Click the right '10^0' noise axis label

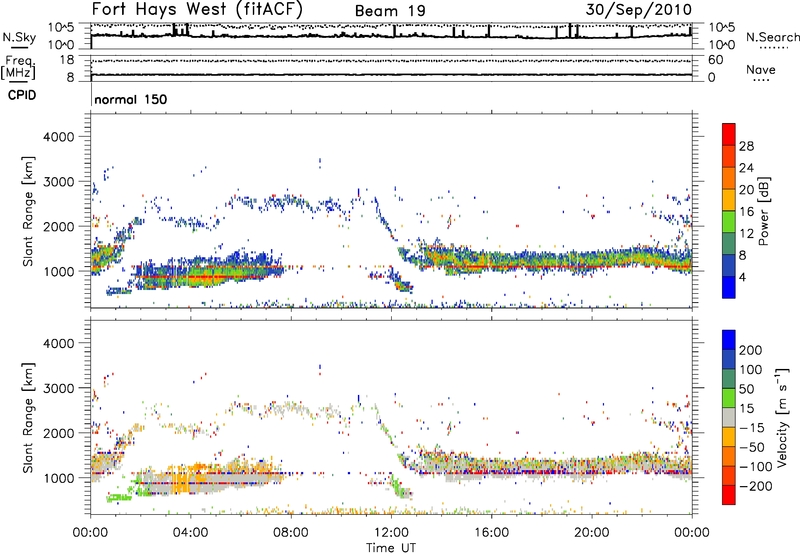click(x=722, y=45)
